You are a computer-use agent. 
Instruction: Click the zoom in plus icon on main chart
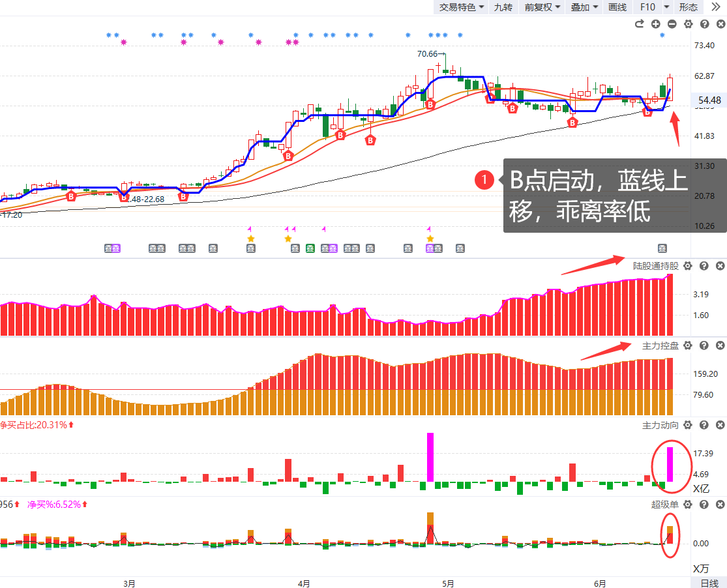click(x=655, y=24)
